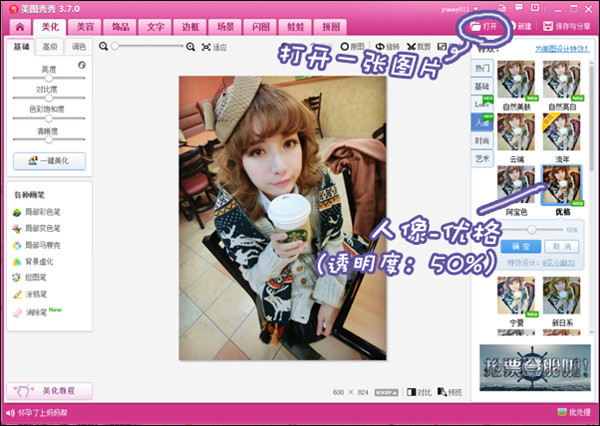
Task: Click the 取消 cancel button
Action: (x=562, y=247)
